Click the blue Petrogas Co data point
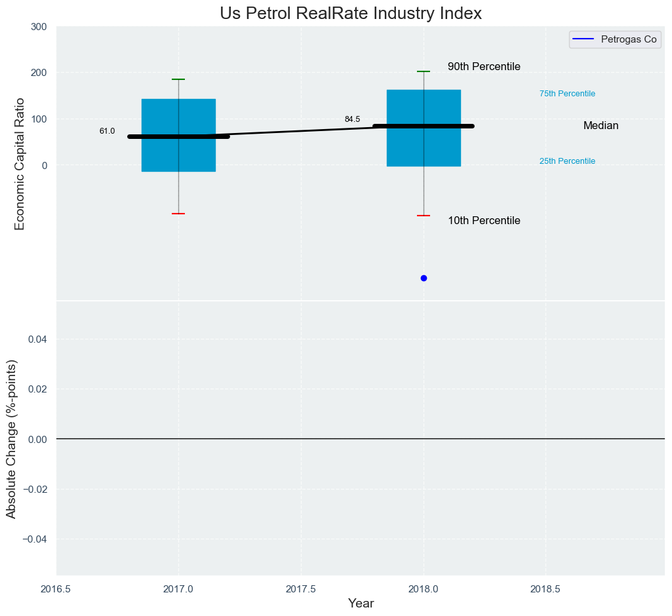672x616 pixels. [424, 278]
